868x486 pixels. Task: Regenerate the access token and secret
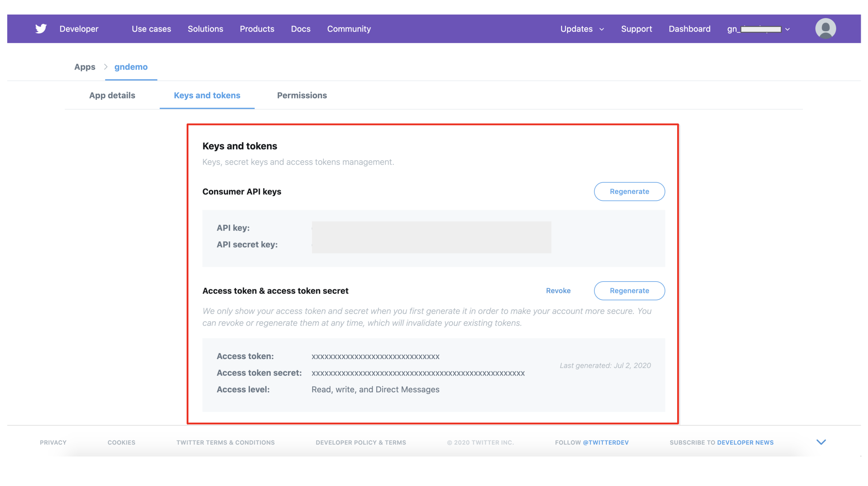coord(629,291)
